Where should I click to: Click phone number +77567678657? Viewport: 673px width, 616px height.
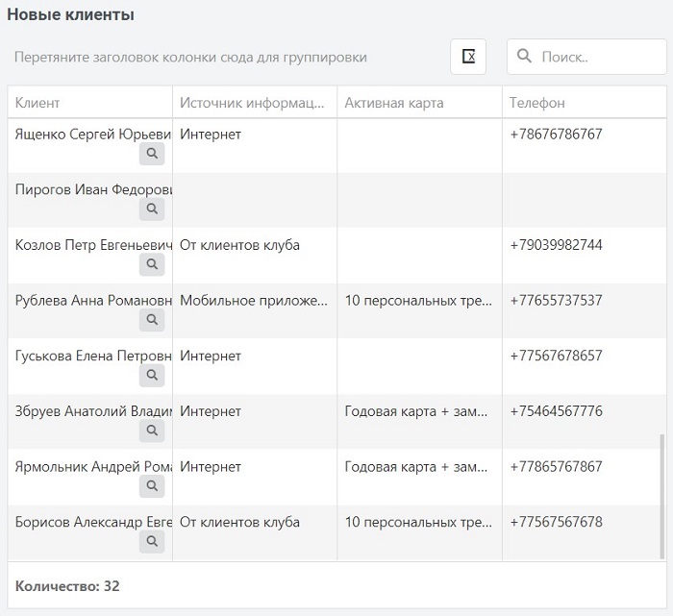[x=556, y=356]
